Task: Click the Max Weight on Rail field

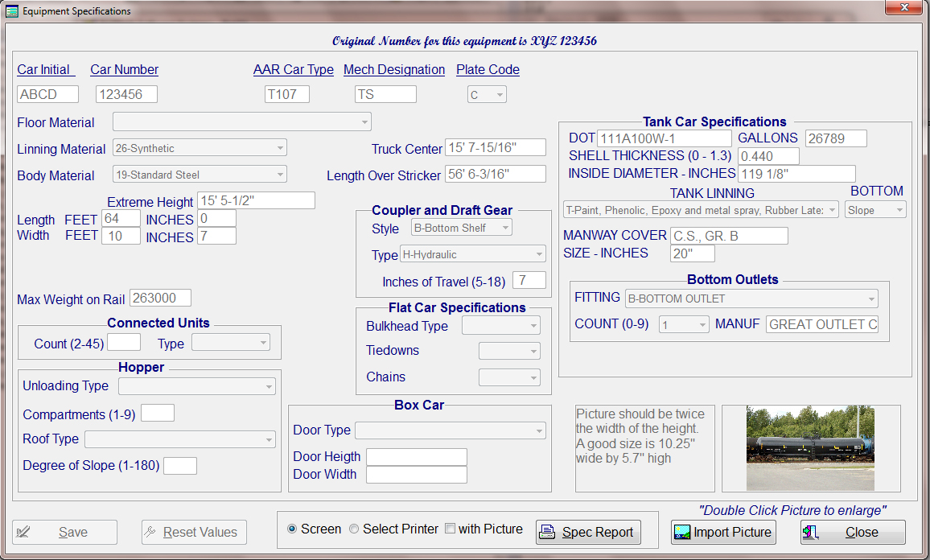Action: [160, 298]
